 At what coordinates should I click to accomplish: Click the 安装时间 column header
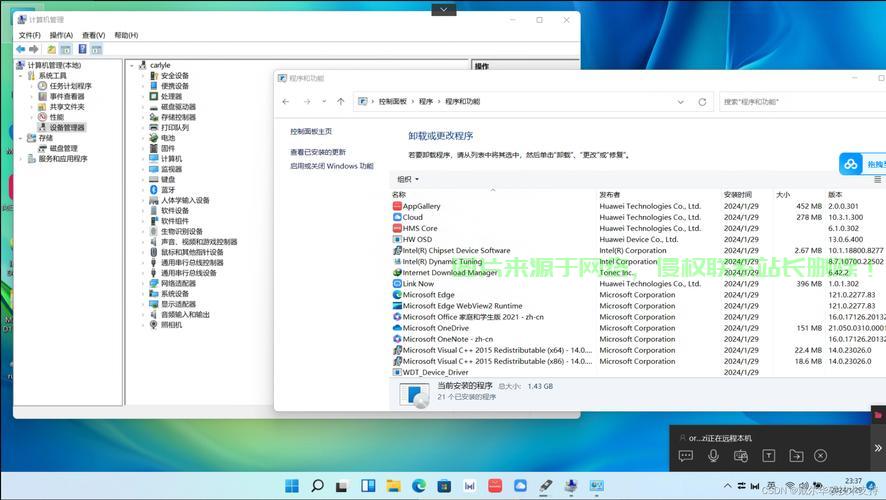click(x=737, y=194)
